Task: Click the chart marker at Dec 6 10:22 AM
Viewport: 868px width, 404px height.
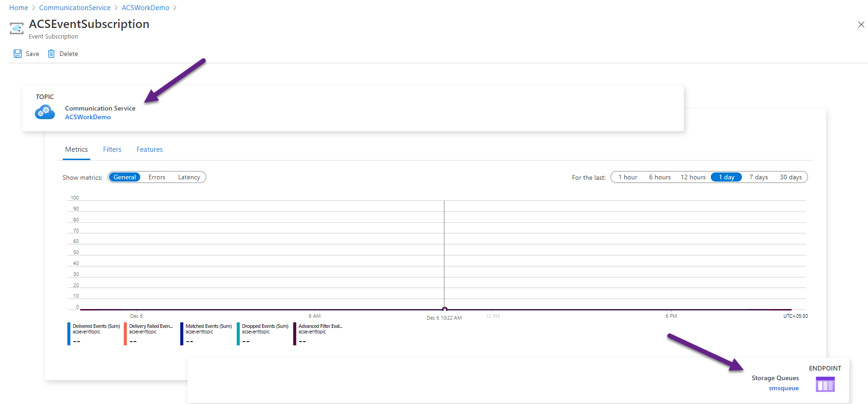Action: 444,309
